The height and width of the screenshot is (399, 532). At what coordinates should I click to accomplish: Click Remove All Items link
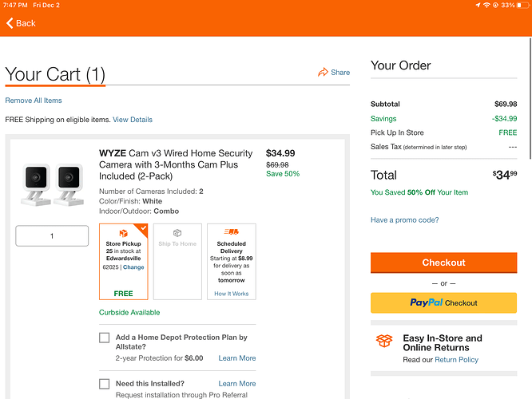click(x=34, y=101)
